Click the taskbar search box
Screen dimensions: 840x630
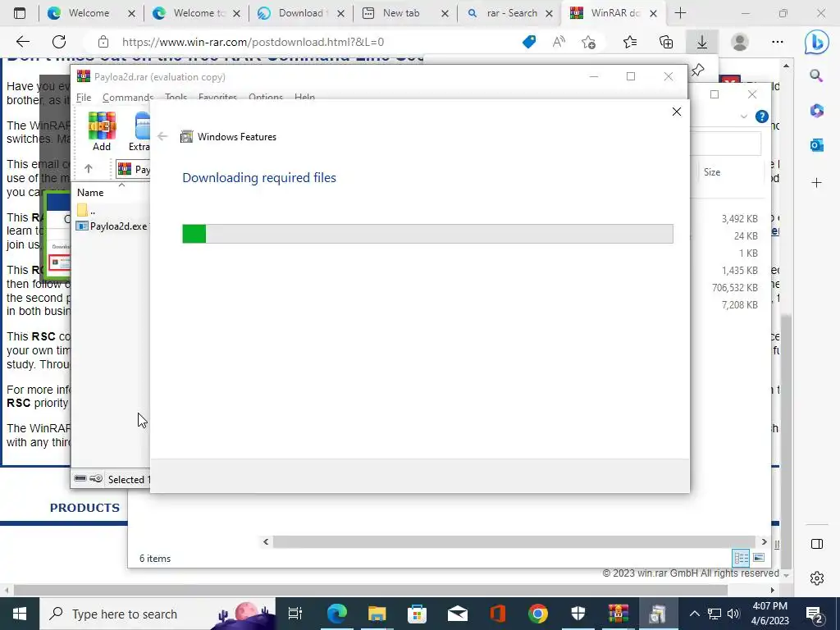(157, 614)
